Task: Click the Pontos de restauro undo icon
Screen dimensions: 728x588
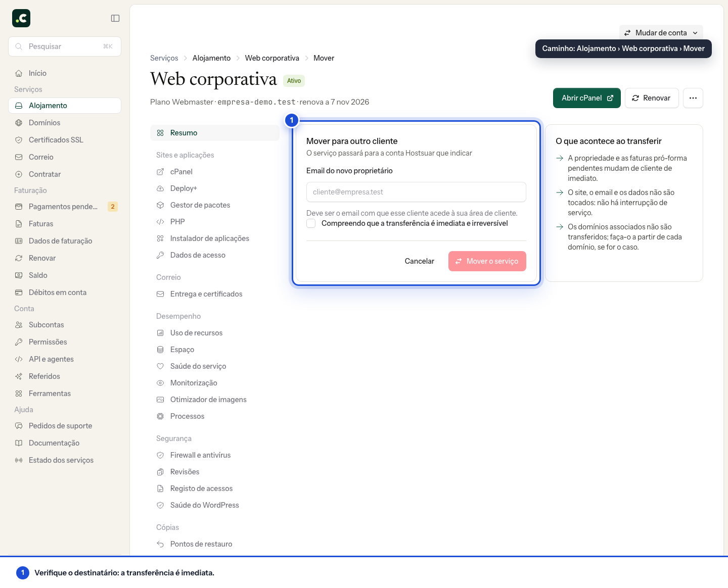Action: (x=160, y=544)
